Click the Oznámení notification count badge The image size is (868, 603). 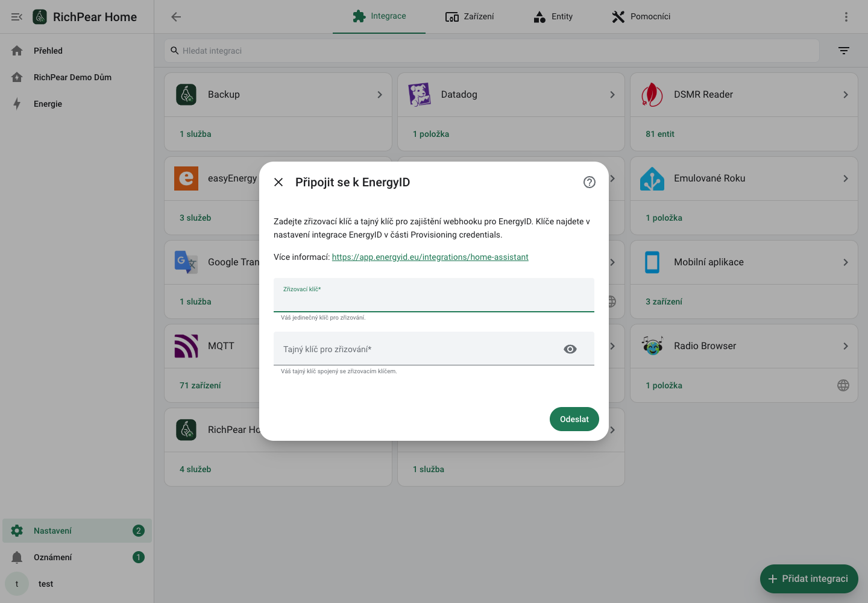pos(139,557)
